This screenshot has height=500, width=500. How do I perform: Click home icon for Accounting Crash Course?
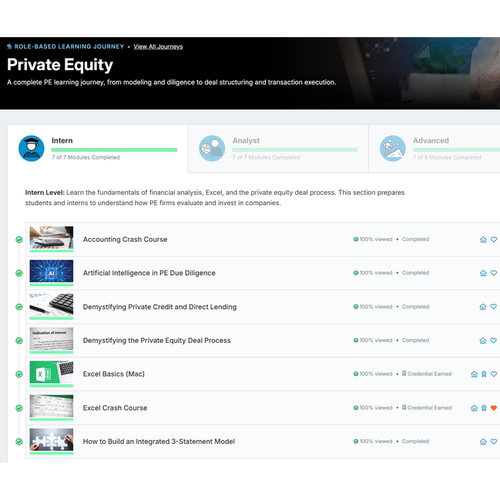483,239
